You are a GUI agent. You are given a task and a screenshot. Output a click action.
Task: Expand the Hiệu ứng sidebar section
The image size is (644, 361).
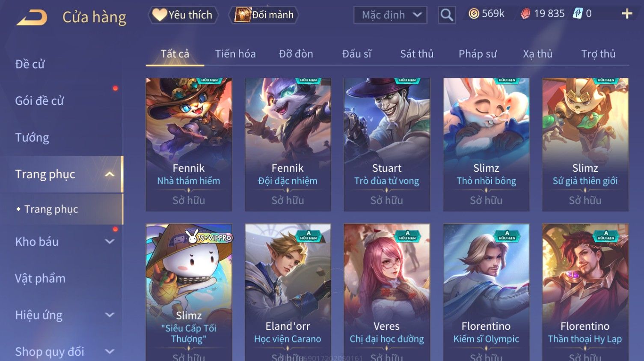pos(110,315)
